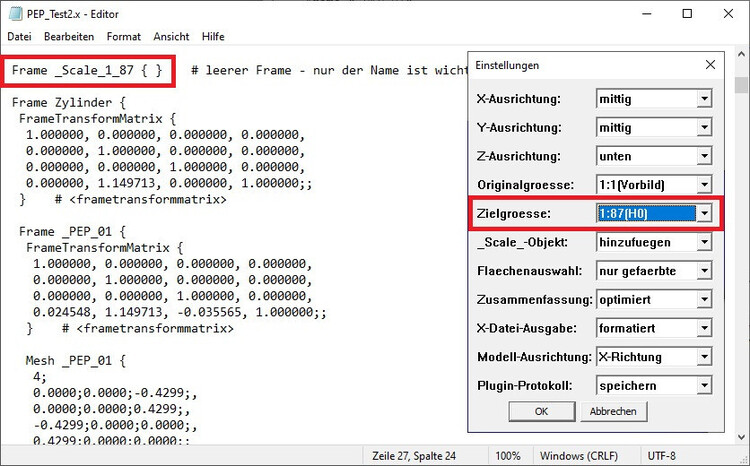The width and height of the screenshot is (750, 466).
Task: Expand the Modell-Ausrichtung dropdown arrow
Action: (704, 357)
